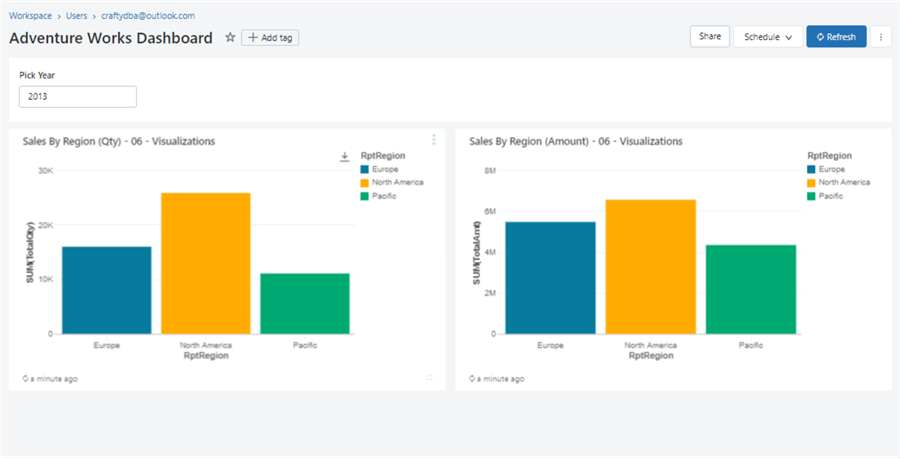
Task: Click the Europe x-axis label in Qty chart
Action: click(107, 345)
